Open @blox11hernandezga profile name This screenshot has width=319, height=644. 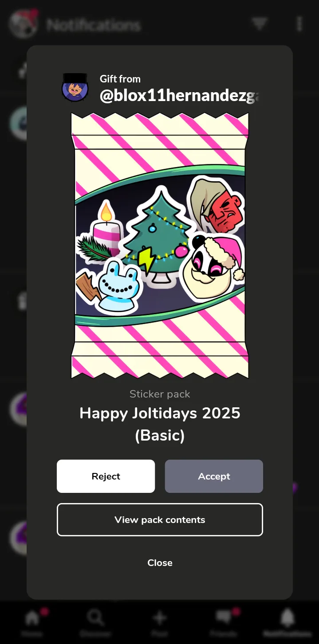tap(179, 96)
